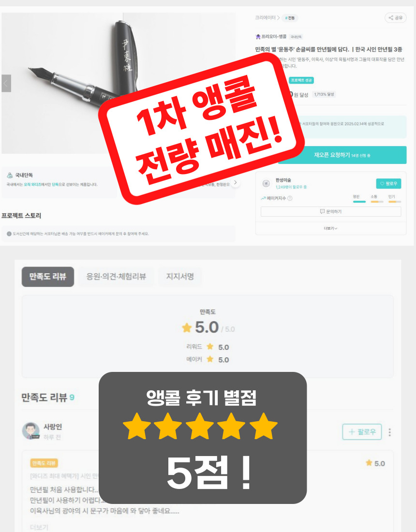The image size is (416, 532).
Task: Click the share (공유) icon button
Action: [x=395, y=17]
